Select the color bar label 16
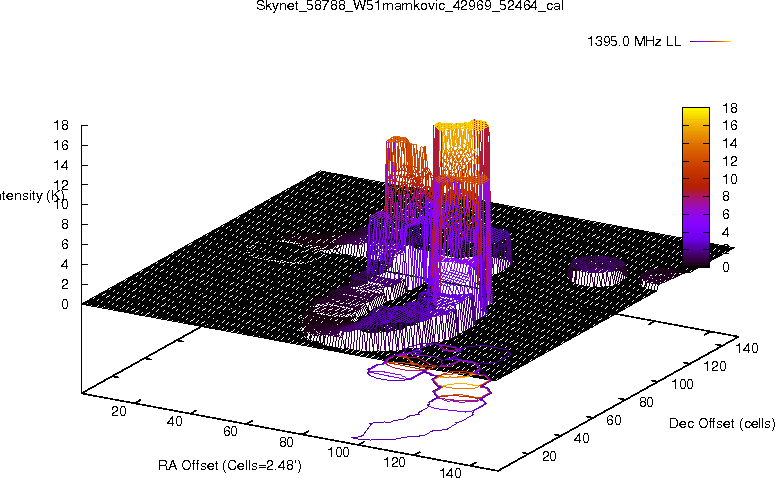 click(x=730, y=126)
